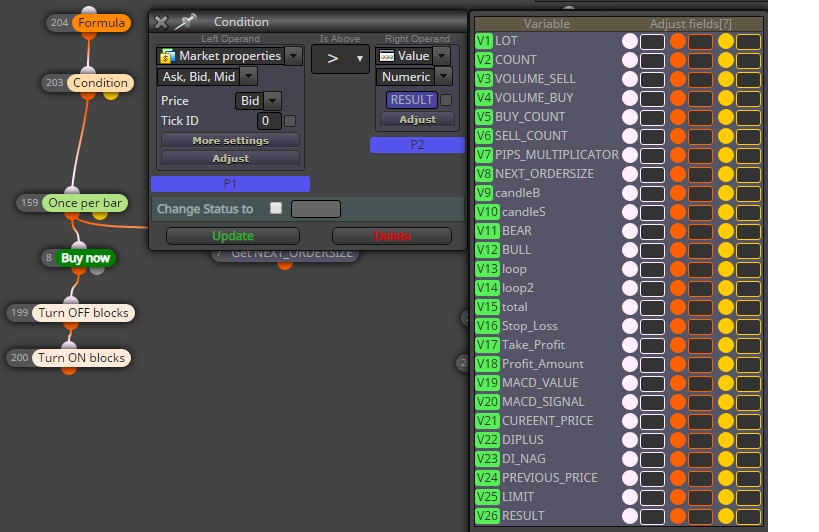Select the Turn ON blocks node
Viewport: 819px width, 532px height.
(81, 358)
